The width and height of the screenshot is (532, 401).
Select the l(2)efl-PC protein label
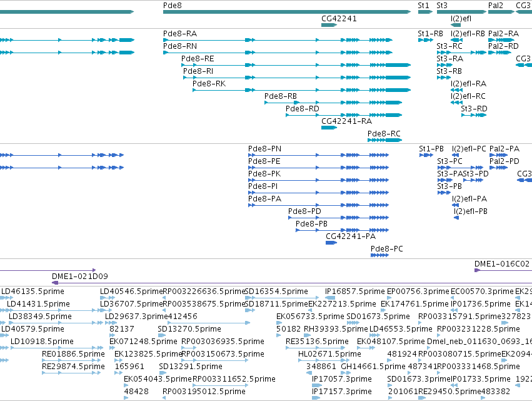click(469, 149)
